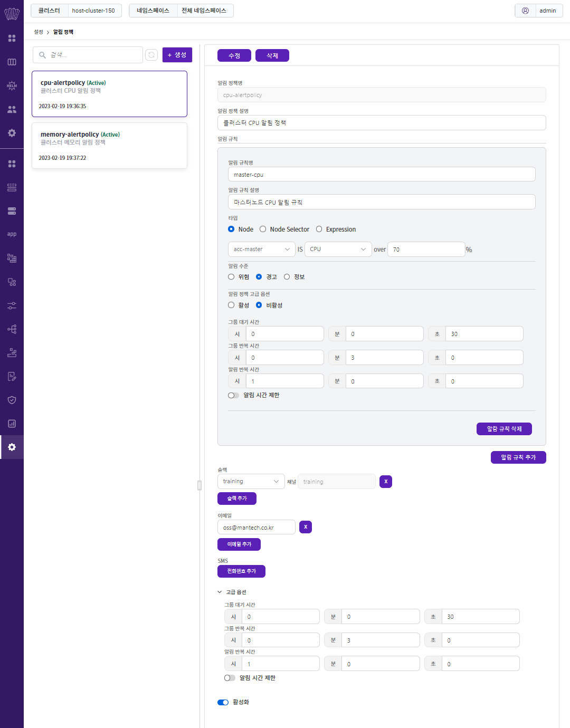
Task: Open the network tree icon in sidebar
Action: tap(12, 329)
